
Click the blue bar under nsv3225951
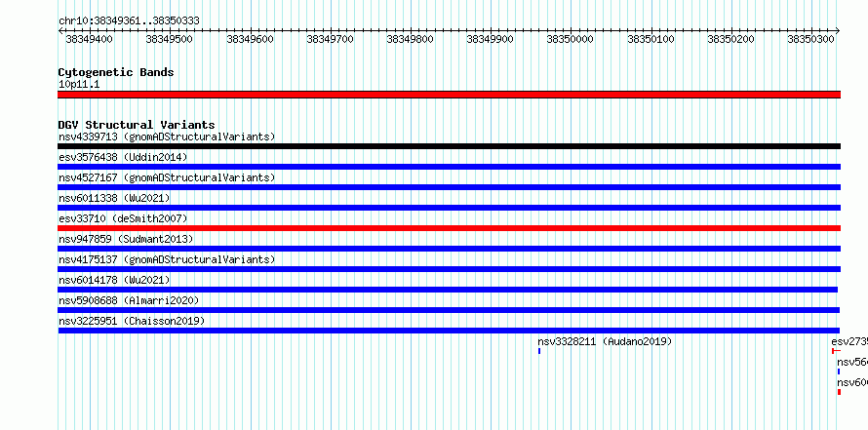click(x=449, y=331)
